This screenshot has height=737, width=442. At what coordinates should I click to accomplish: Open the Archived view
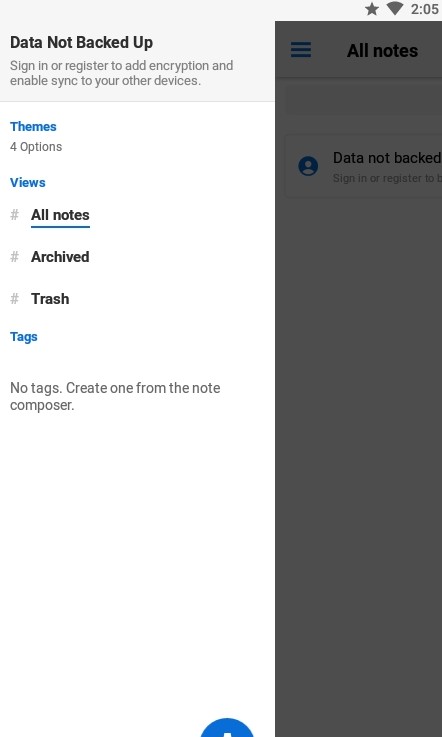[60, 257]
